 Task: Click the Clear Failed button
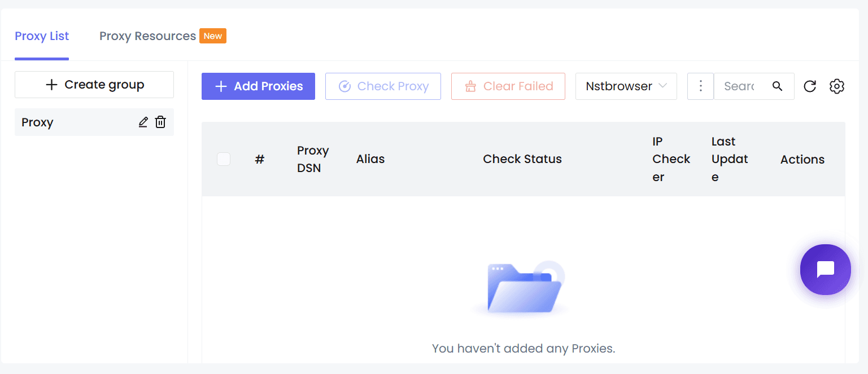[x=508, y=86]
